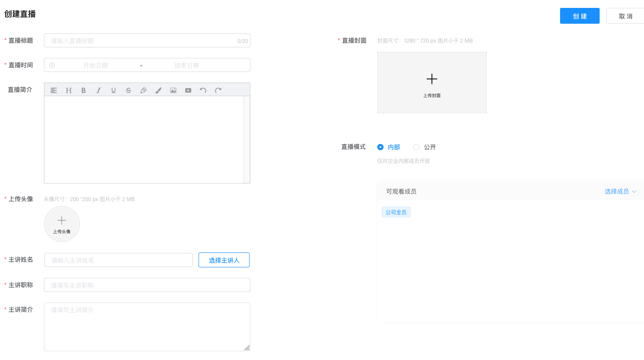Focus the 直播标题 input field
This screenshot has height=360, width=644.
pos(147,40)
